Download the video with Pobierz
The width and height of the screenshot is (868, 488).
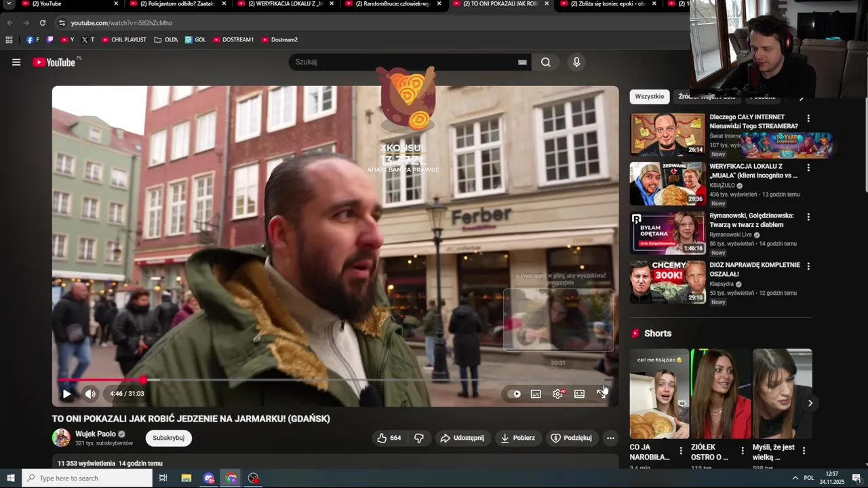[518, 438]
